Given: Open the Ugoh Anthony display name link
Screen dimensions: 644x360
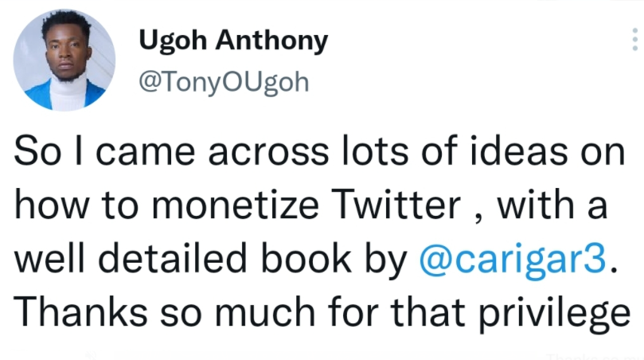Looking at the screenshot, I should 233,41.
